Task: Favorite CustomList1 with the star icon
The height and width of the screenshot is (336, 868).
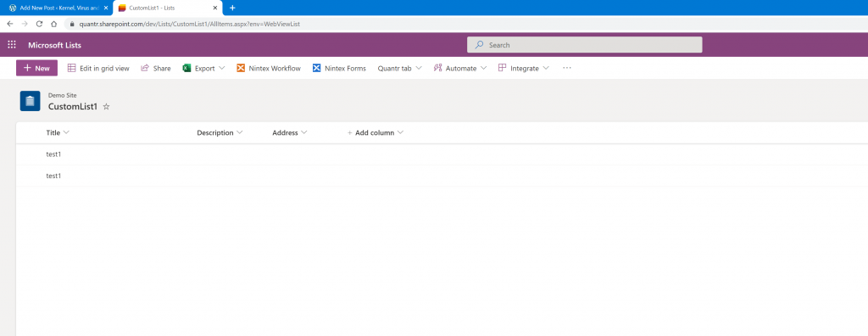Action: tap(106, 106)
